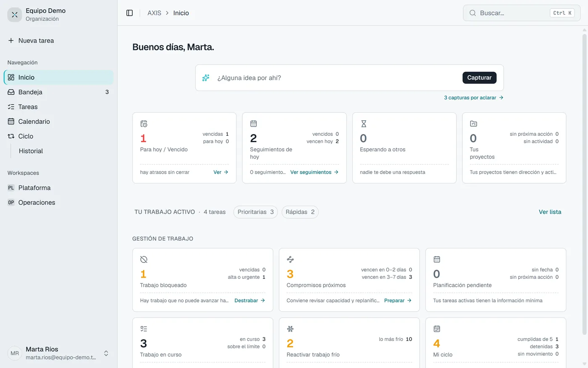Click the calendar icon on Mi ciclo card
The image size is (588, 368).
[x=437, y=329]
